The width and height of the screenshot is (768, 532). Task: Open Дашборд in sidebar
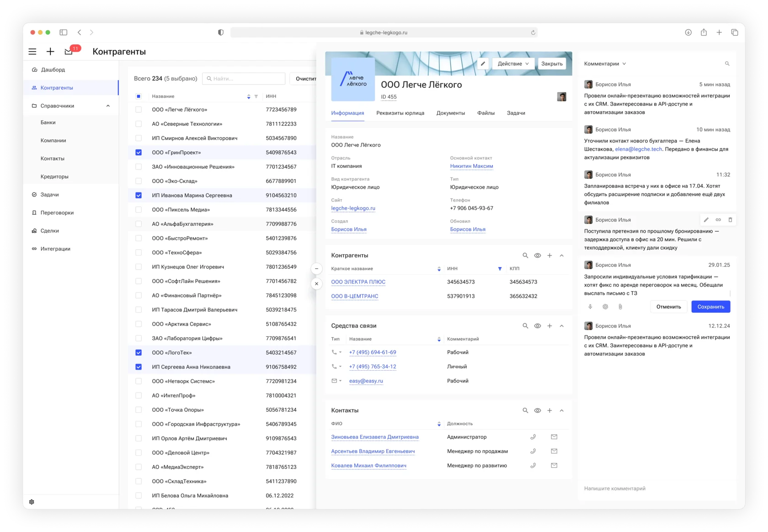coord(71,70)
